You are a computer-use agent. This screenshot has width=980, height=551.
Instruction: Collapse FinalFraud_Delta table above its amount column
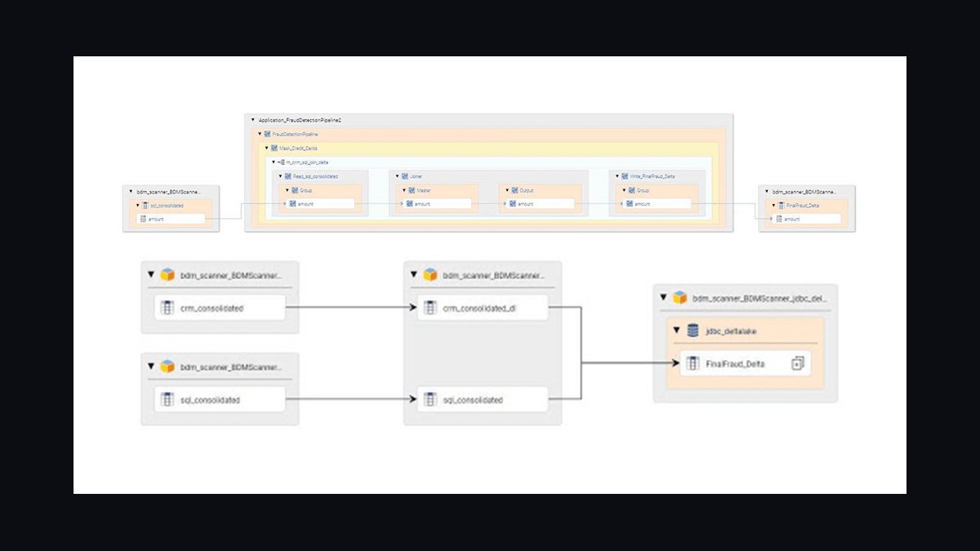tap(773, 205)
